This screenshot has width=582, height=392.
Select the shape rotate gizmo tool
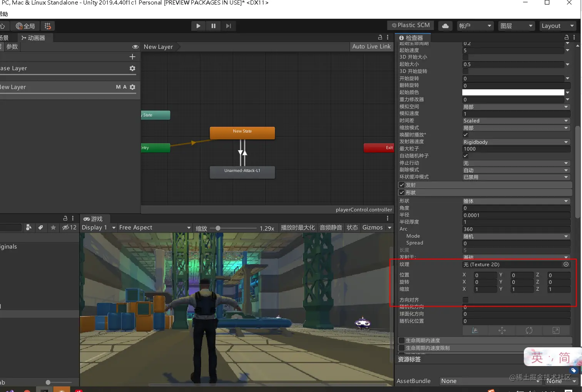529,330
